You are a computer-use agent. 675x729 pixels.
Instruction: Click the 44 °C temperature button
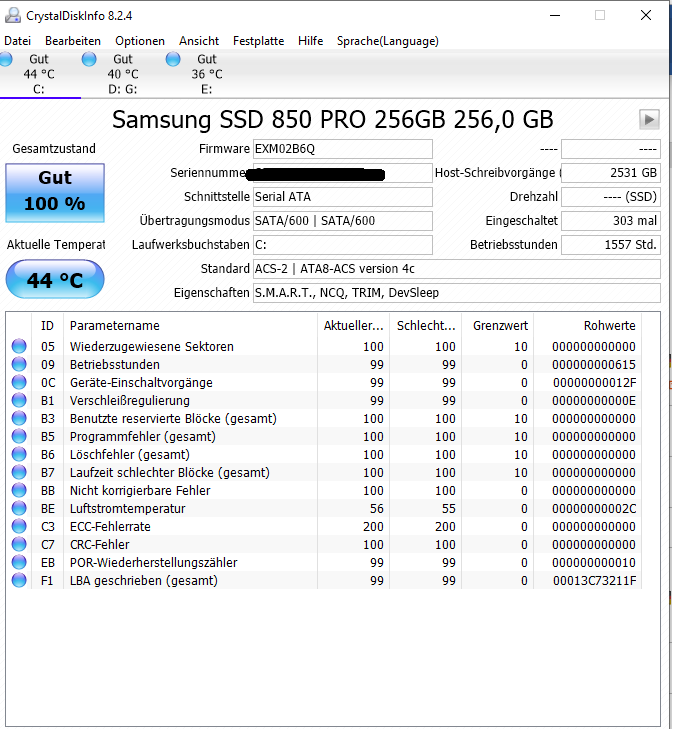pos(55,279)
